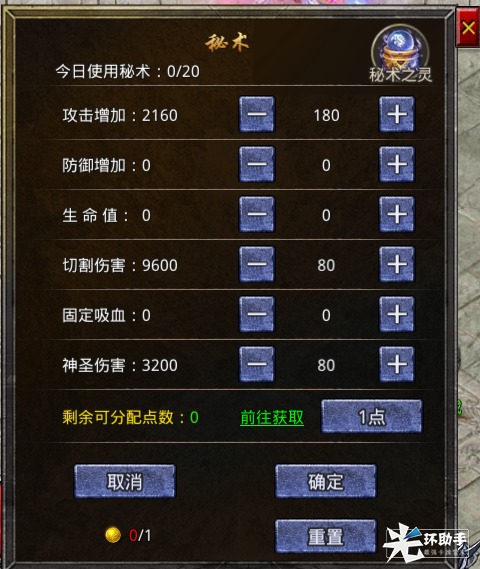Viewport: 480px width, 569px height.
Task: Click the 前往获取 green link
Action: [272, 418]
